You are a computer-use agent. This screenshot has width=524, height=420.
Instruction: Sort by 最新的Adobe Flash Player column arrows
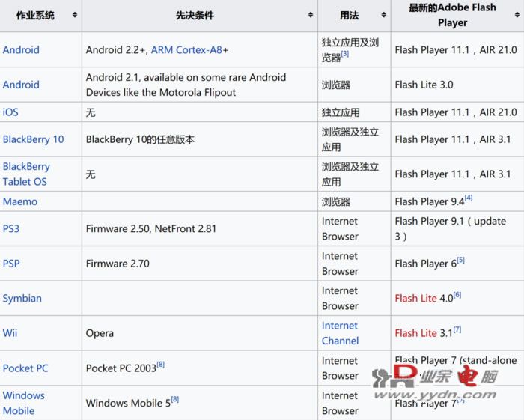(517, 15)
